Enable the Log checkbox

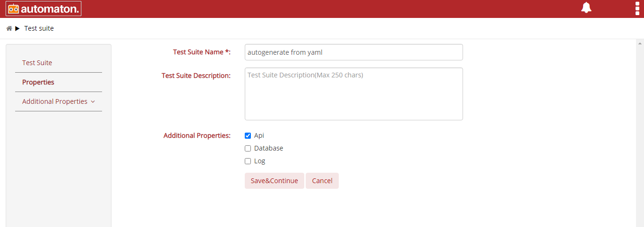point(248,161)
